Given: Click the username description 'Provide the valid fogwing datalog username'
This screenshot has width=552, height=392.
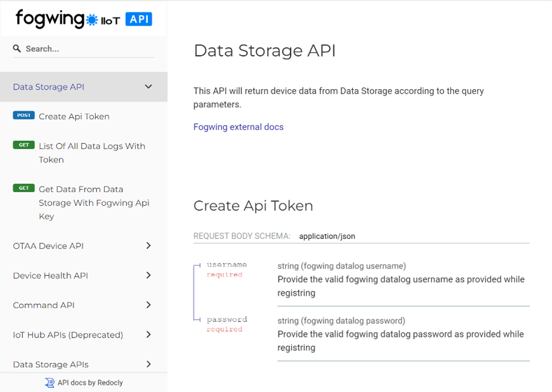Looking at the screenshot, I should pyautogui.click(x=401, y=286).
